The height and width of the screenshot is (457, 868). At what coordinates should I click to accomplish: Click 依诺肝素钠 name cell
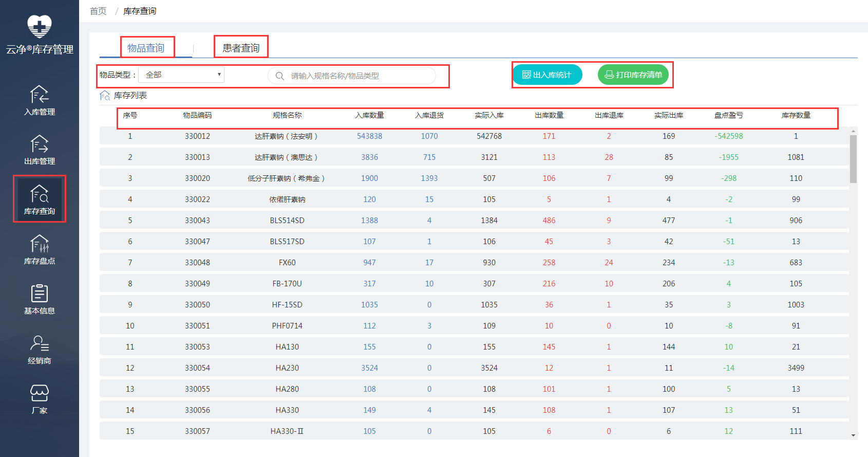coord(287,199)
